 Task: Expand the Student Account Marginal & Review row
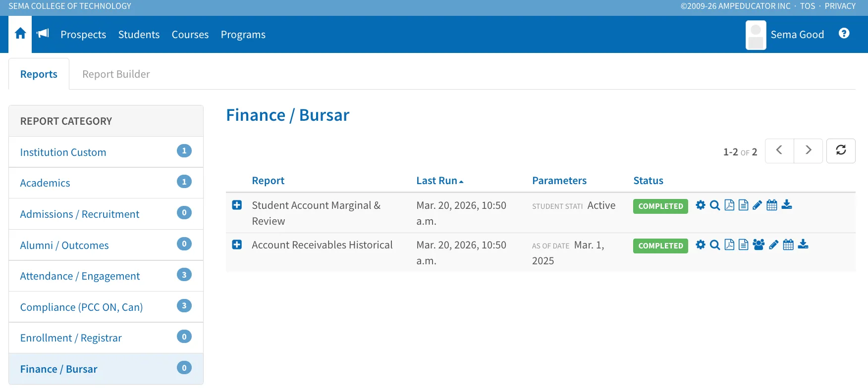point(237,205)
